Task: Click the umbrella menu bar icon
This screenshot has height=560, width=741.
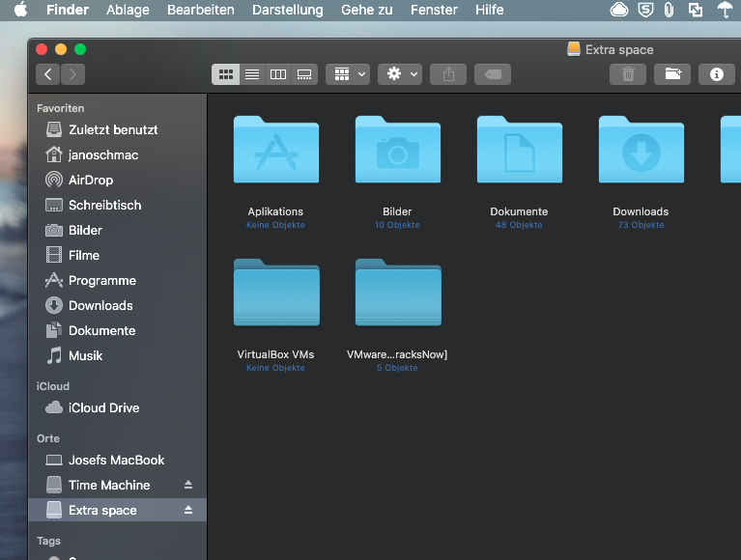Action: coord(725,10)
